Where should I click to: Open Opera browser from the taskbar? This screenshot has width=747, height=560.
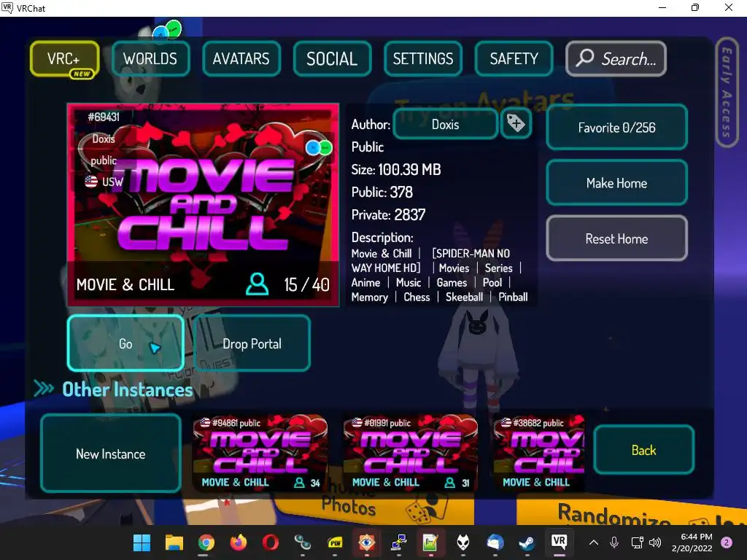[x=270, y=542]
